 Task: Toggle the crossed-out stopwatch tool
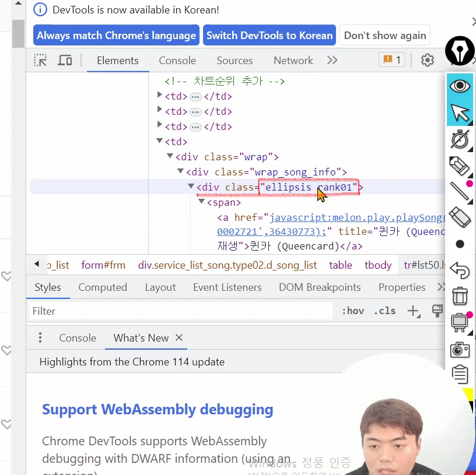tap(460, 139)
